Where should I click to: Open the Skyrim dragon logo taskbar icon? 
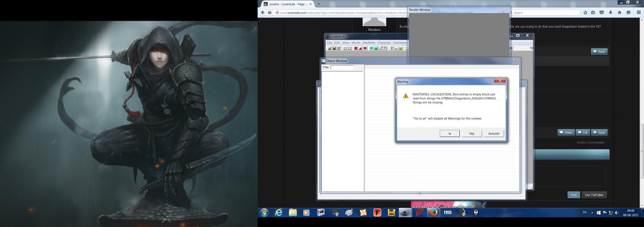tap(476, 213)
